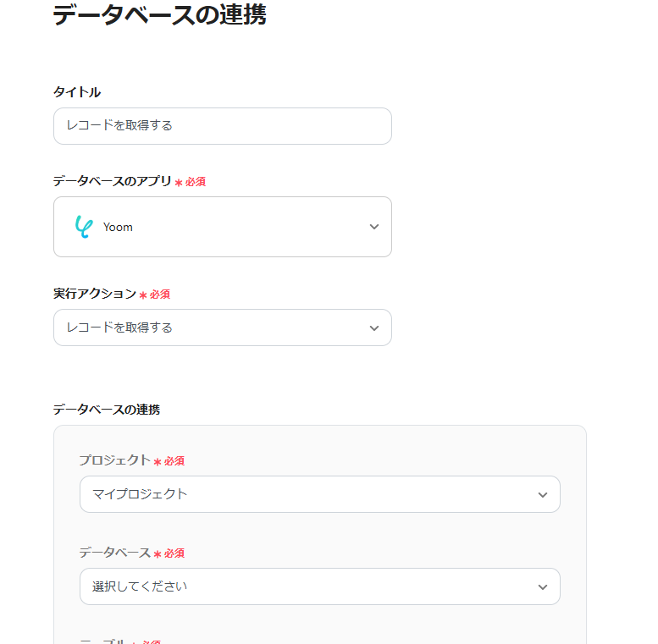Click the マイプロジェクト project selection
658x644 pixels.
(x=140, y=494)
